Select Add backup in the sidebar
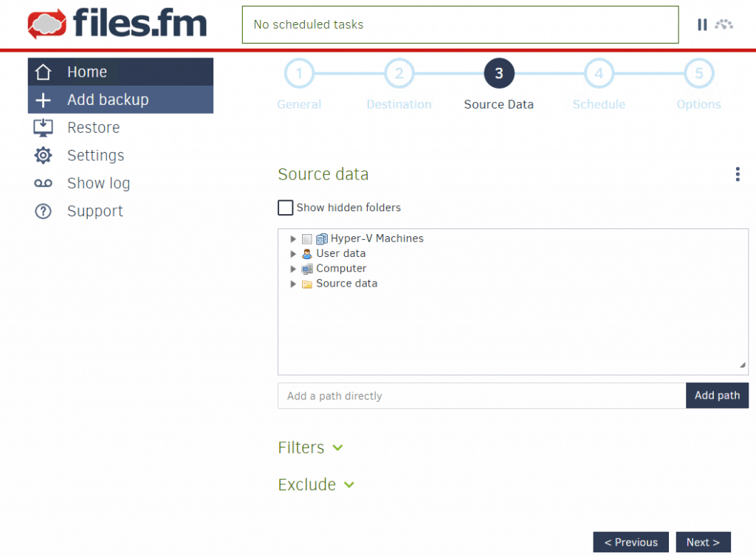Viewport: 756px width, 556px height. coord(120,100)
